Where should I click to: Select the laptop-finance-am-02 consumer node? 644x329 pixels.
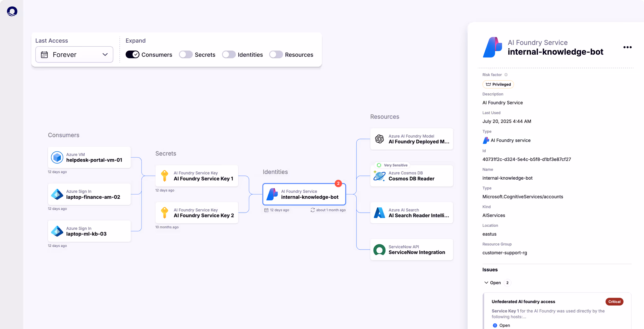(x=89, y=194)
